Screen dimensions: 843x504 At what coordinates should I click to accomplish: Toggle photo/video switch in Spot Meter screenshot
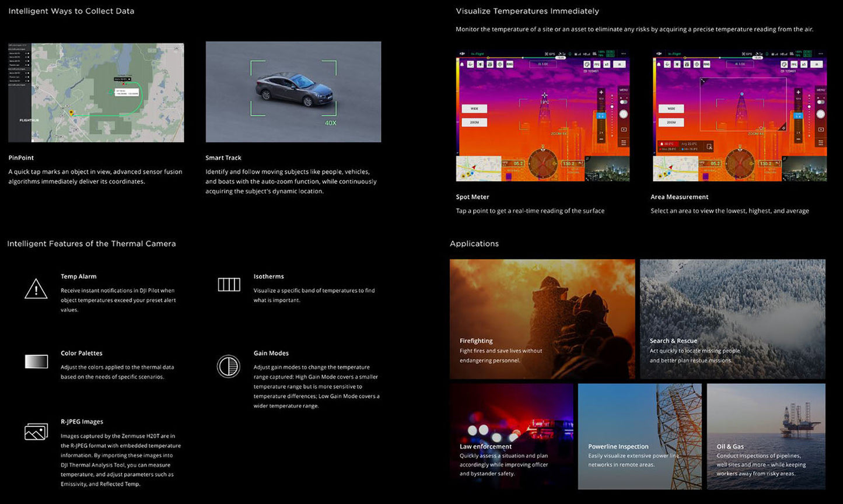coord(624,102)
